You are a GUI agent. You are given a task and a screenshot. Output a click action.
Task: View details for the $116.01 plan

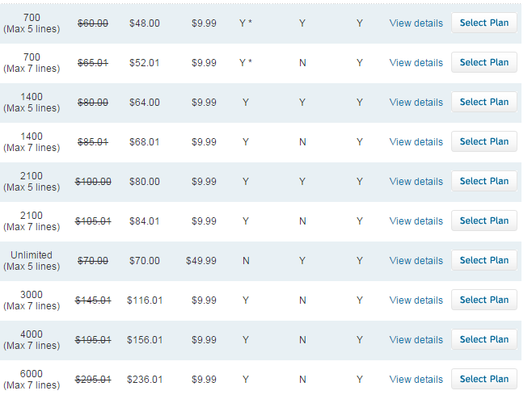(x=416, y=300)
